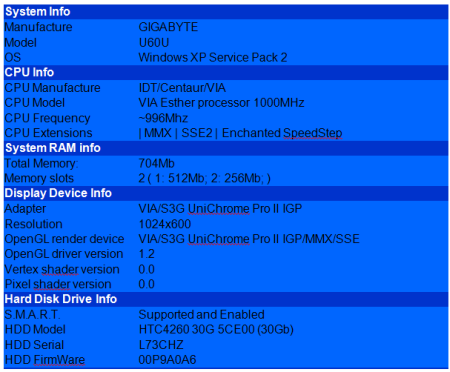The width and height of the screenshot is (450, 372).
Task: Click the Model value U60U
Action: coord(154,43)
